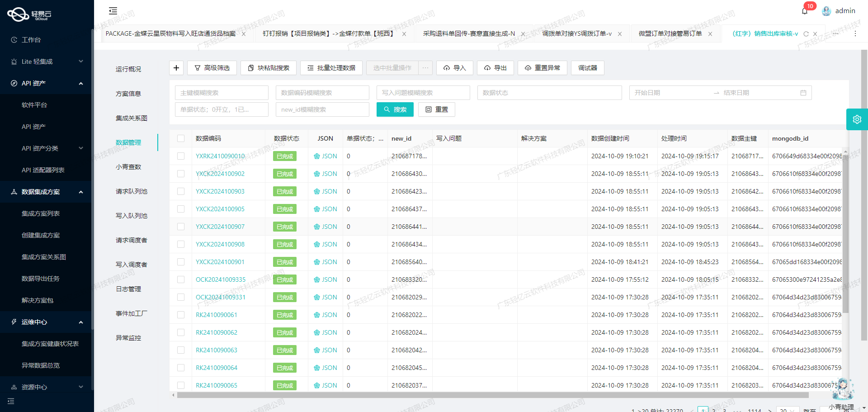Image resolution: width=868 pixels, height=412 pixels.
Task: Check the row for YXCK2024100902
Action: tap(181, 174)
